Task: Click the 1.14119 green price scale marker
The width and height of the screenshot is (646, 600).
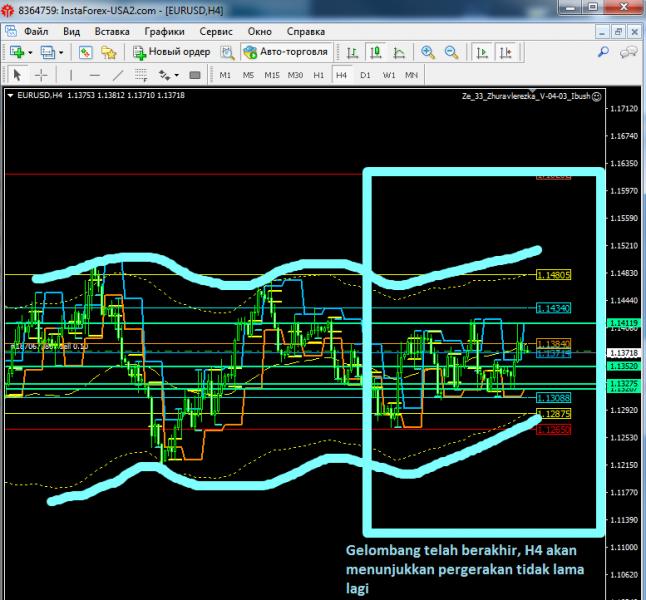Action: click(x=623, y=323)
